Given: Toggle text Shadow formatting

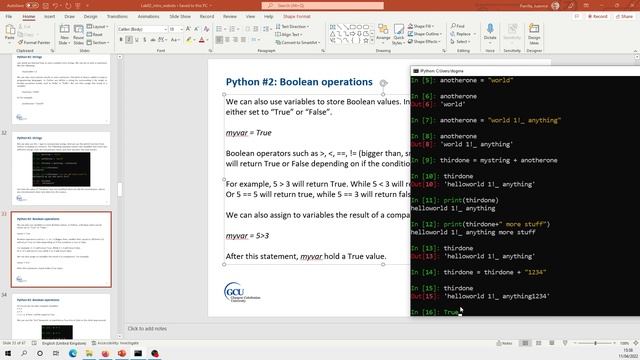Looking at the screenshot, I should point(144,40).
